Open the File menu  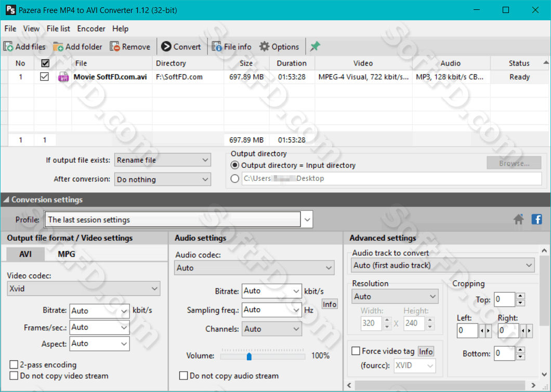pyautogui.click(x=10, y=29)
